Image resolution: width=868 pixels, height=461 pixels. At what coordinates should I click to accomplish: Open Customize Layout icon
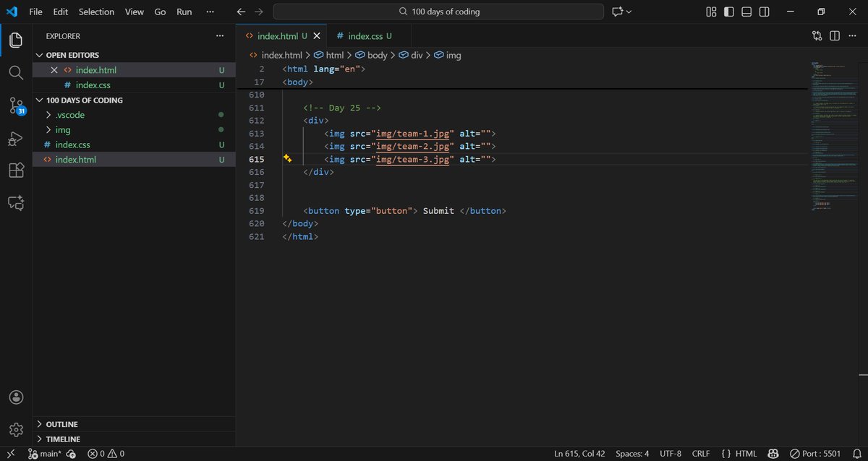tap(711, 12)
